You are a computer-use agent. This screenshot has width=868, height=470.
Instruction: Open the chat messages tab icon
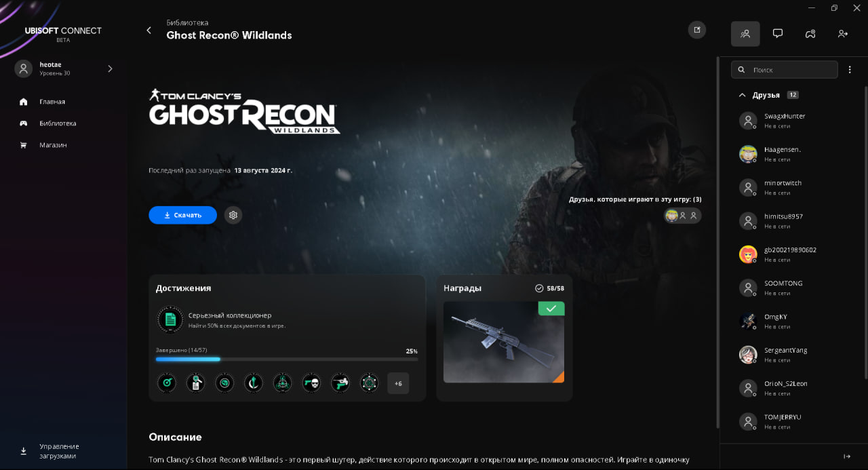pyautogui.click(x=778, y=33)
